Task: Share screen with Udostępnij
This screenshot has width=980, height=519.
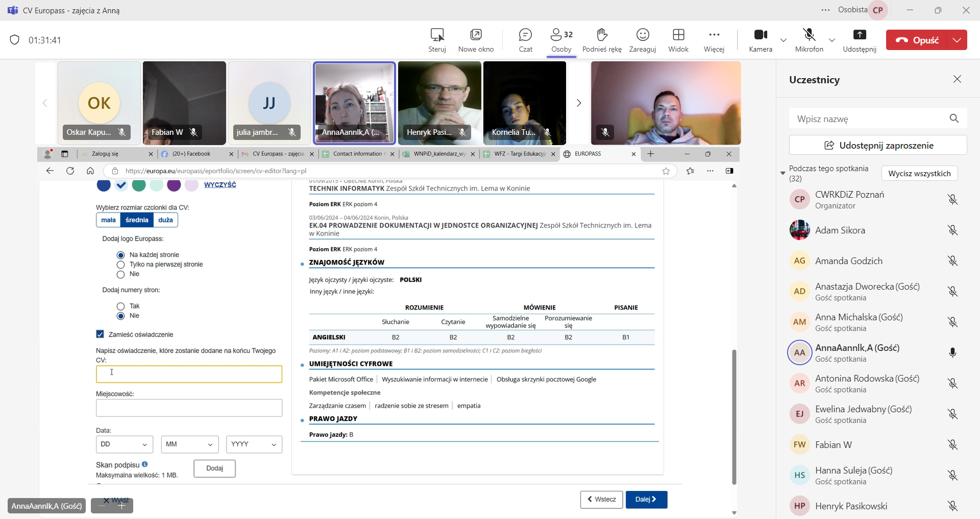Action: pyautogui.click(x=860, y=40)
